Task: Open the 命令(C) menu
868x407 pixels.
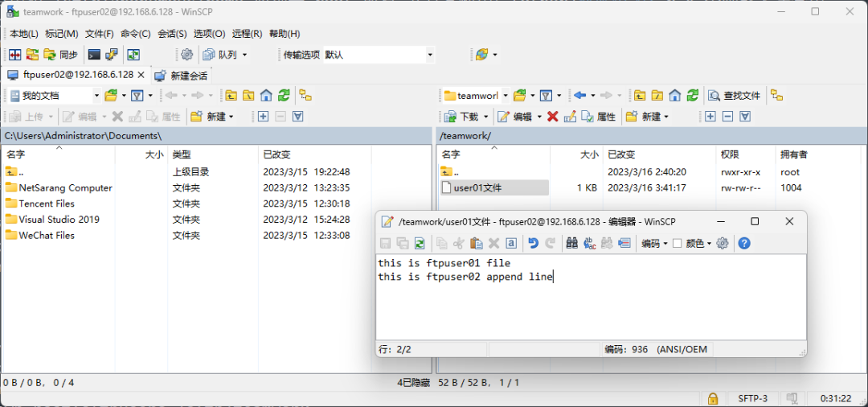Action: point(136,33)
